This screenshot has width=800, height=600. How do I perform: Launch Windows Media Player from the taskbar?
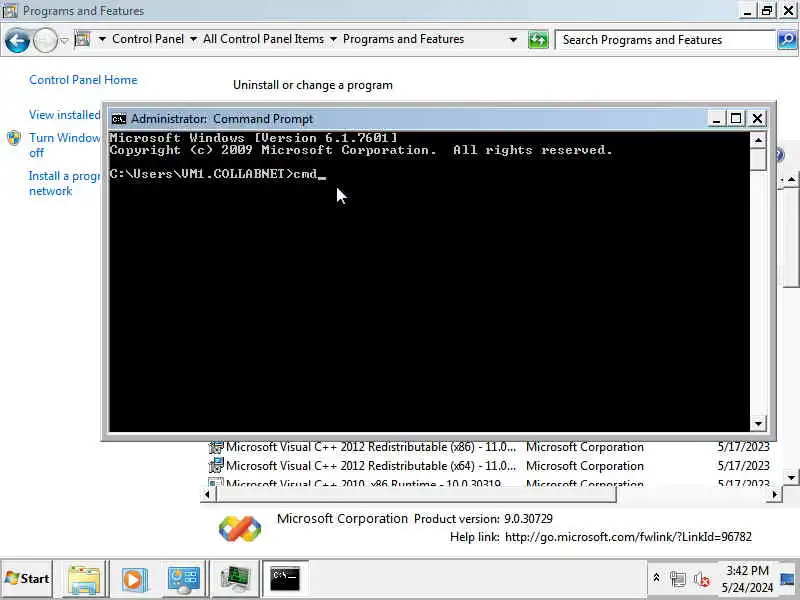click(x=134, y=579)
